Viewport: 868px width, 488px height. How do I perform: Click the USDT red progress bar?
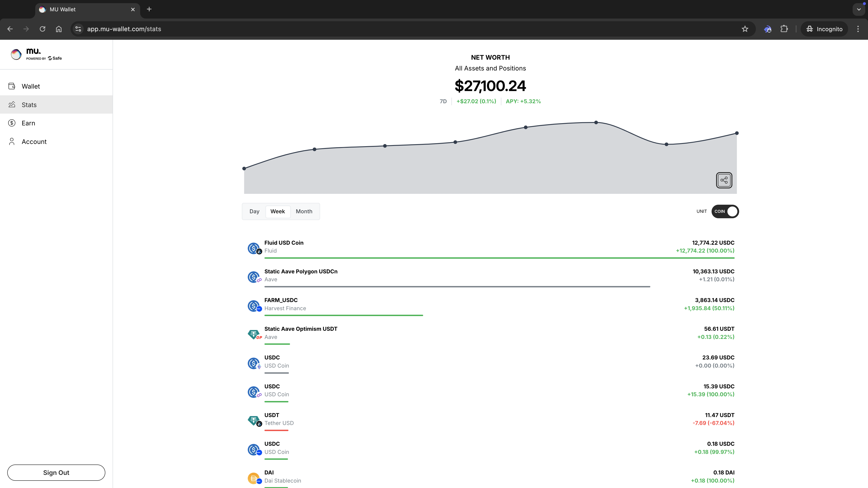(x=276, y=430)
